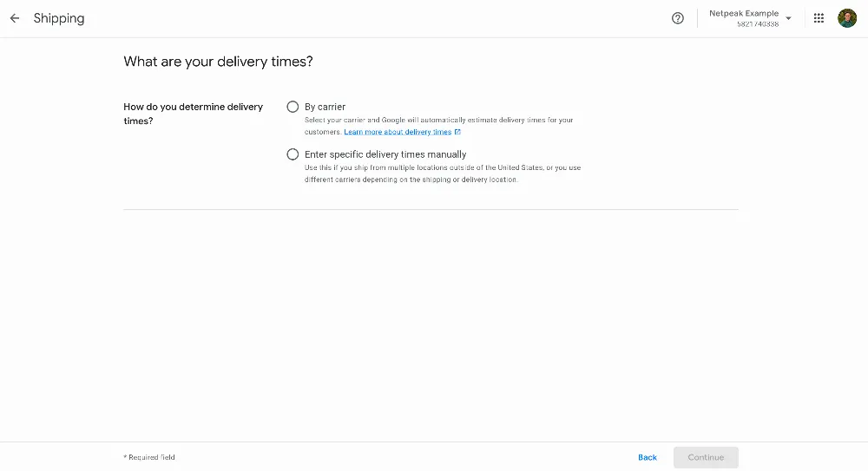The image size is (868, 471).
Task: Open the Google apps grid icon
Action: click(x=819, y=18)
